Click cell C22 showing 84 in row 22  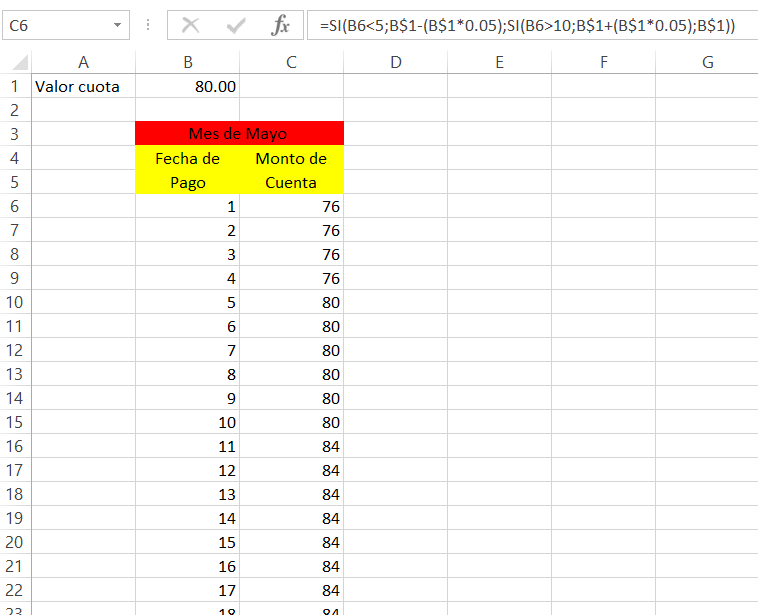[292, 590]
